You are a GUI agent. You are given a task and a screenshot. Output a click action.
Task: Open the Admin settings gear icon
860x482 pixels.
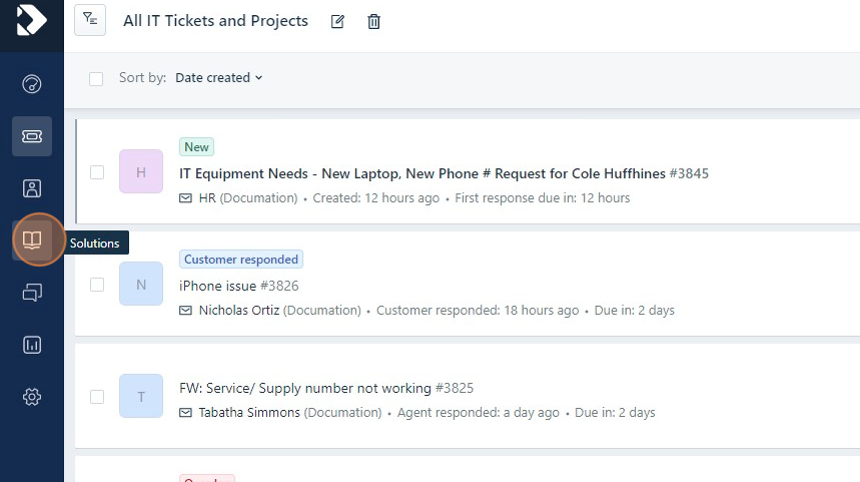32,397
